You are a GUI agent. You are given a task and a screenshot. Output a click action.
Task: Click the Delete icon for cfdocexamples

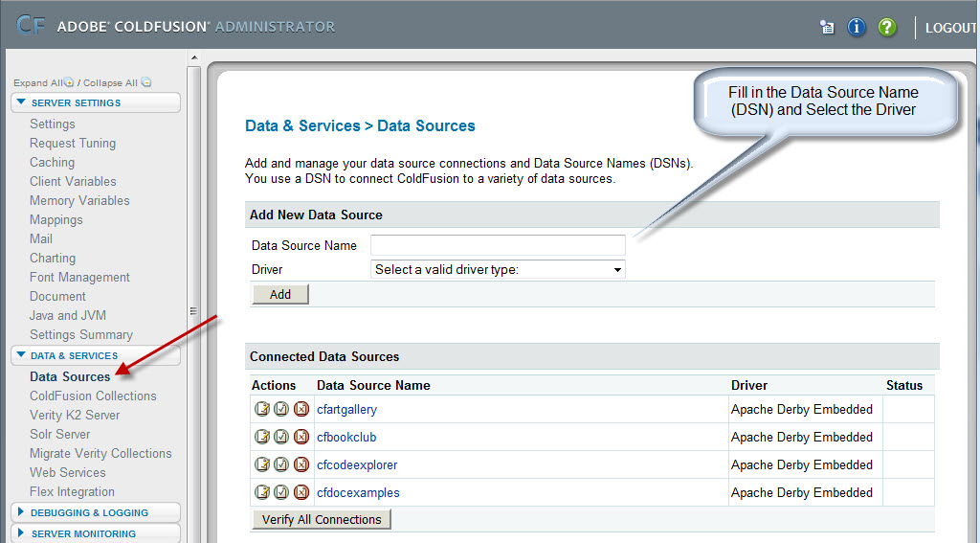(301, 492)
